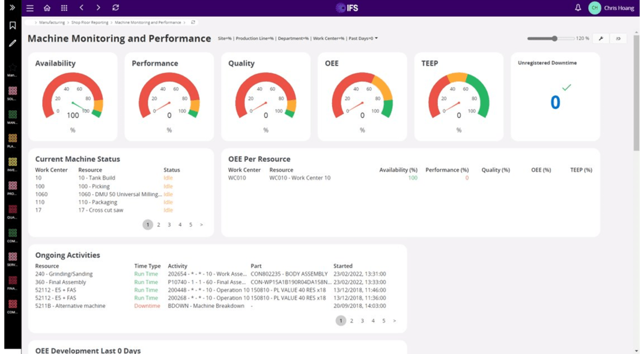The width and height of the screenshot is (644, 354).
Task: Open the bookmark icon in the sidebar
Action: (13, 26)
